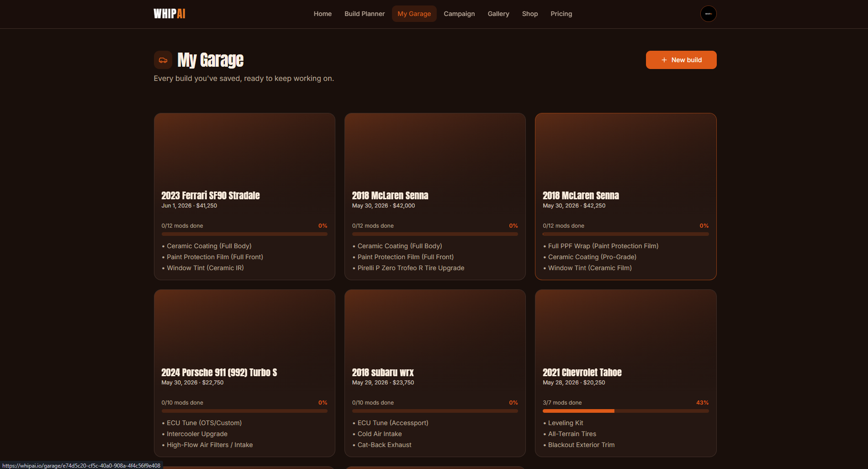868x469 pixels.
Task: Click 'High-Flow Air Filters / Intake' item
Action: (x=210, y=445)
